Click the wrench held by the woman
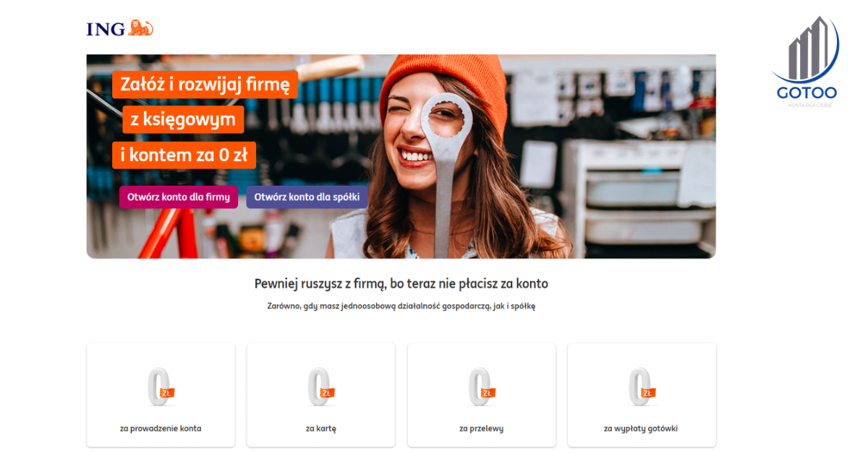Viewport: 868px width, 454px height. point(444,166)
